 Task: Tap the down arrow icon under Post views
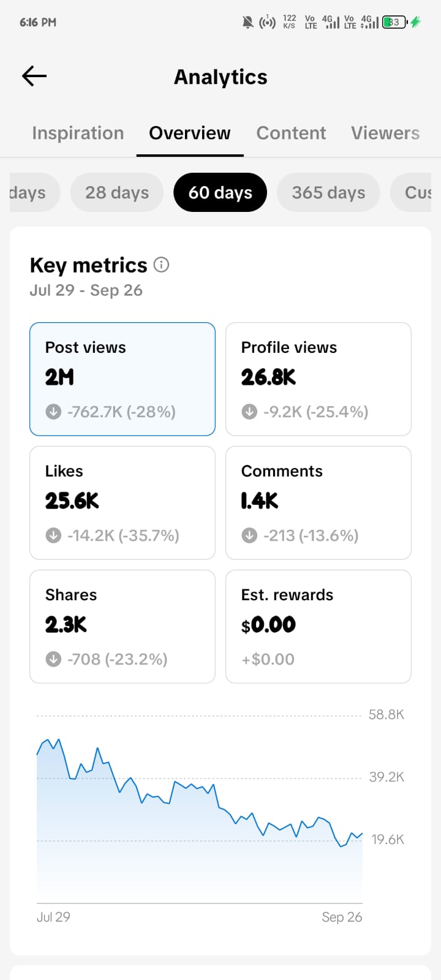(53, 412)
